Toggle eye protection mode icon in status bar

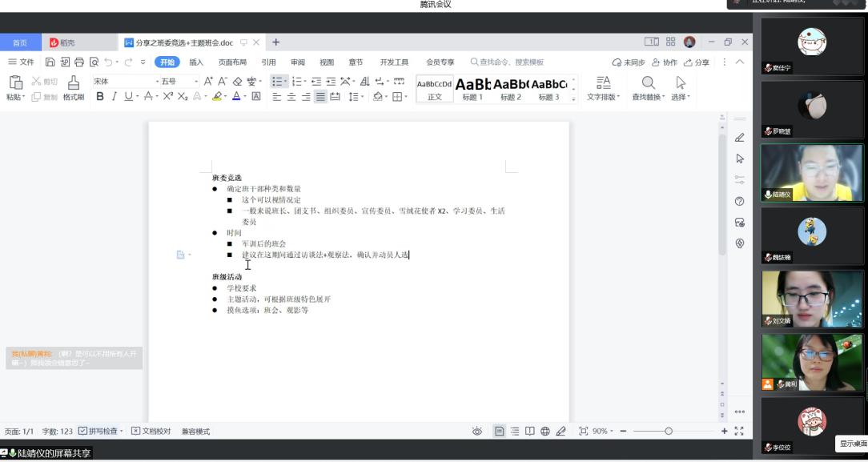[477, 431]
